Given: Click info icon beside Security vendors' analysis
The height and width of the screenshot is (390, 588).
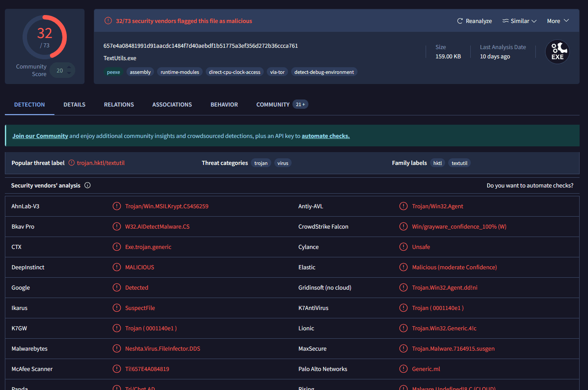Looking at the screenshot, I should (x=88, y=185).
